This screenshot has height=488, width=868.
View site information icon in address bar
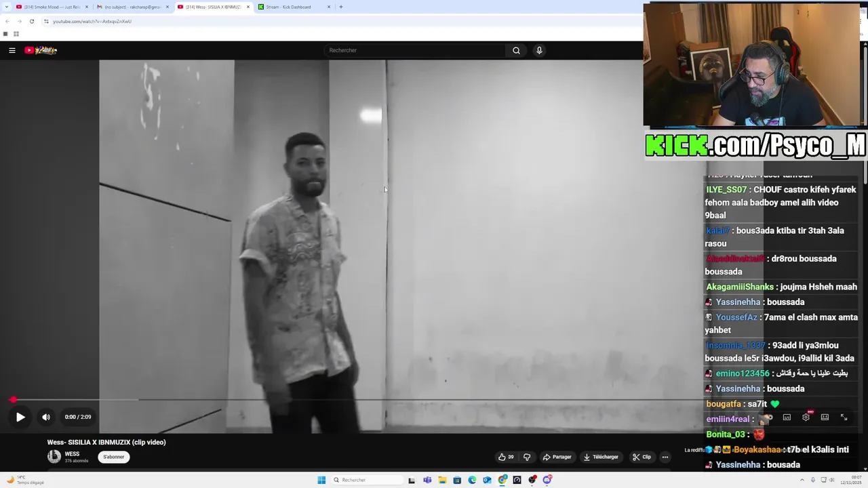46,21
